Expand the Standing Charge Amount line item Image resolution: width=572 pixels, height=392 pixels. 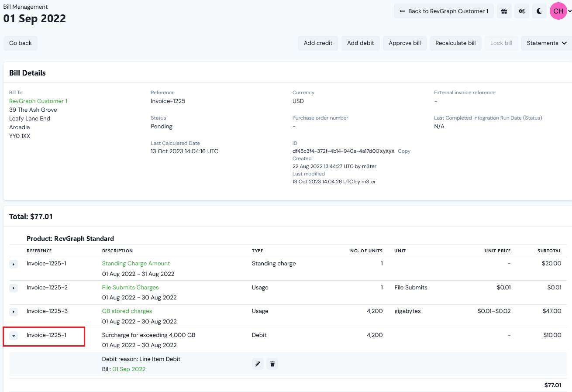13,264
